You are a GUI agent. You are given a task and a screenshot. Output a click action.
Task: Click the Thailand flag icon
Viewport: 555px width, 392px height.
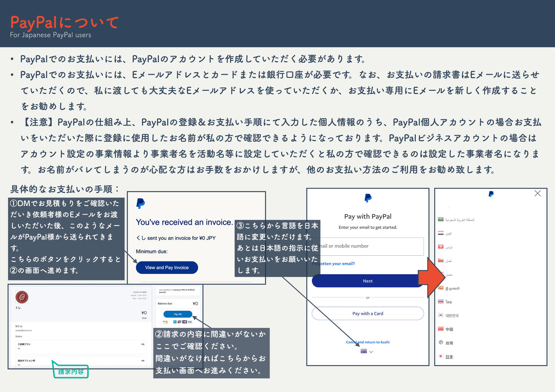[x=441, y=301]
